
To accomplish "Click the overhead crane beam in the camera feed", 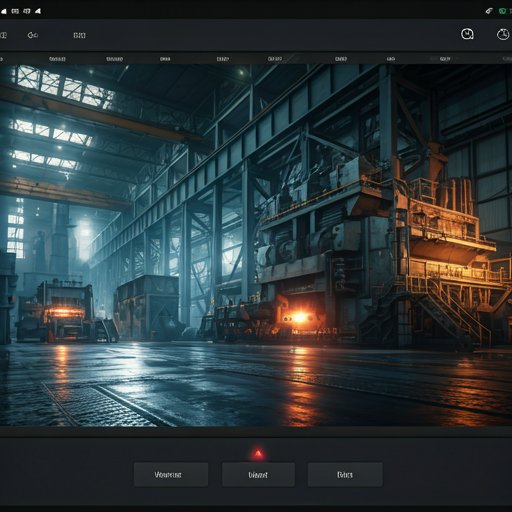I will pyautogui.click(x=100, y=113).
